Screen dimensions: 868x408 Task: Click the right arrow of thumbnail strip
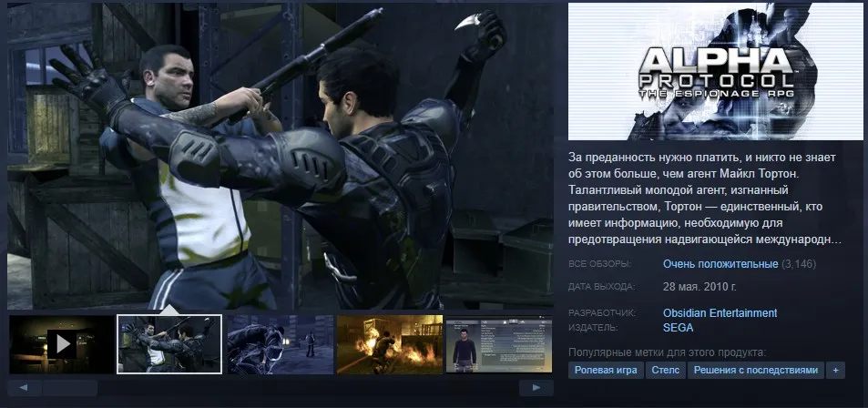click(536, 388)
